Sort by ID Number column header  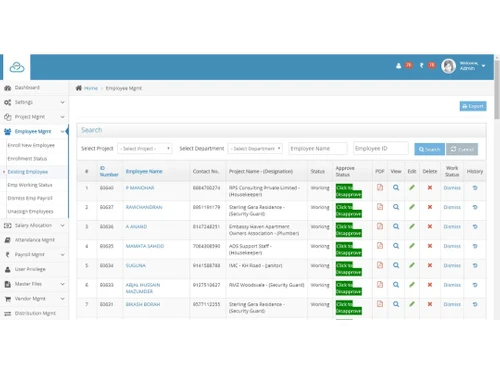pos(109,171)
